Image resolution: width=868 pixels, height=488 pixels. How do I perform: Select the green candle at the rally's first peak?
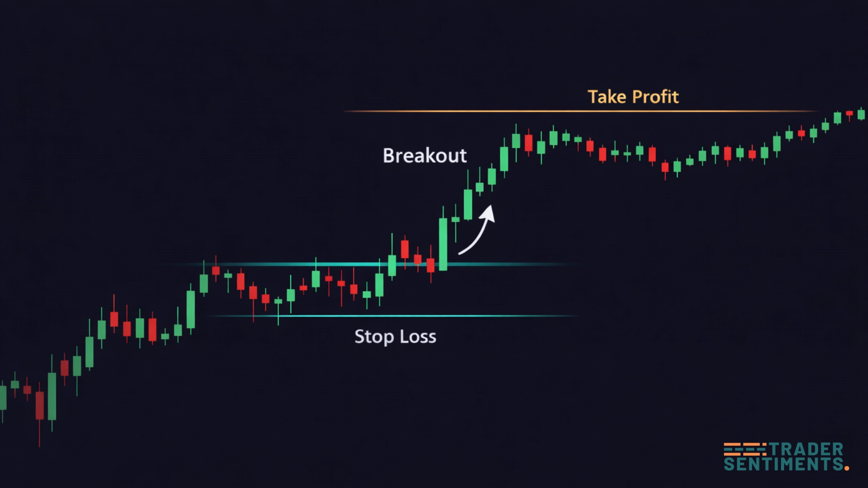pyautogui.click(x=516, y=141)
